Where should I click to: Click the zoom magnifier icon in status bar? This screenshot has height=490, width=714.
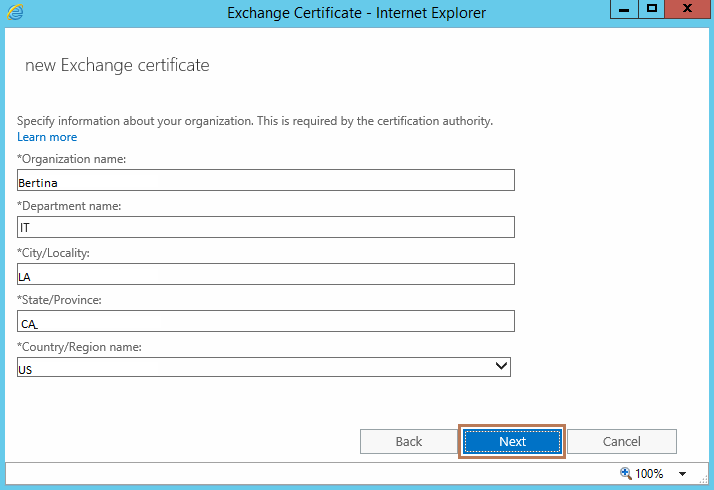click(626, 473)
